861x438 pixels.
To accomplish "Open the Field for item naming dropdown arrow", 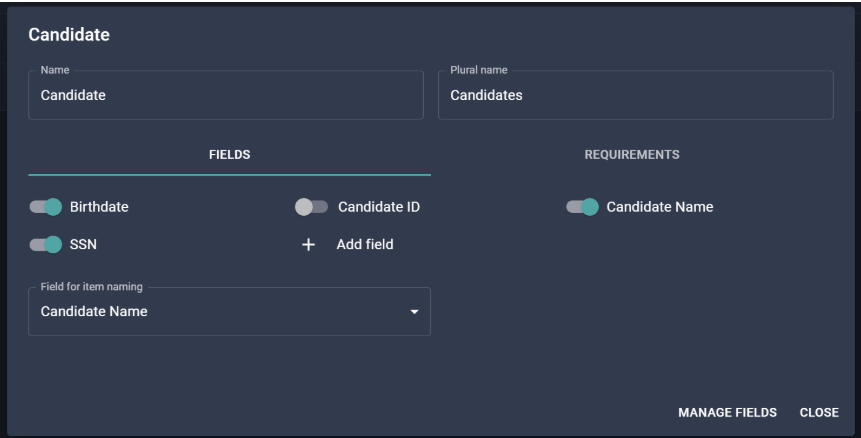I will tap(415, 312).
